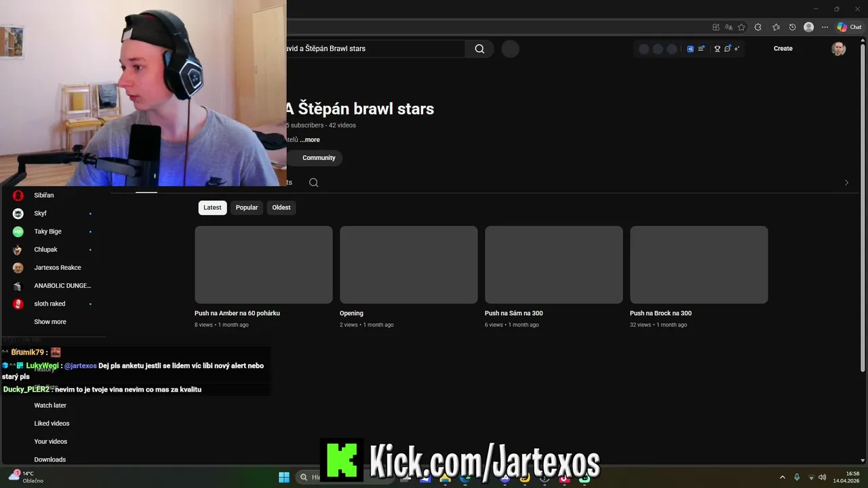Click the translate page icon in address bar
The image size is (868, 488).
(x=728, y=27)
